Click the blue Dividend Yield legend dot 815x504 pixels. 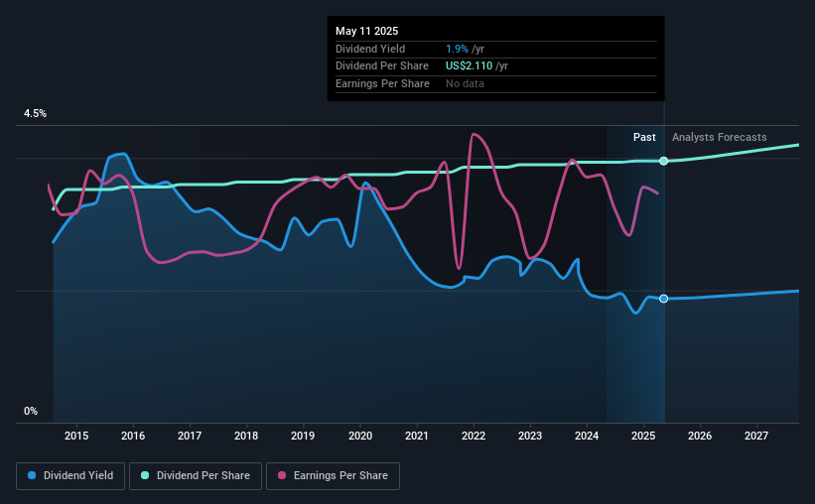coord(32,475)
